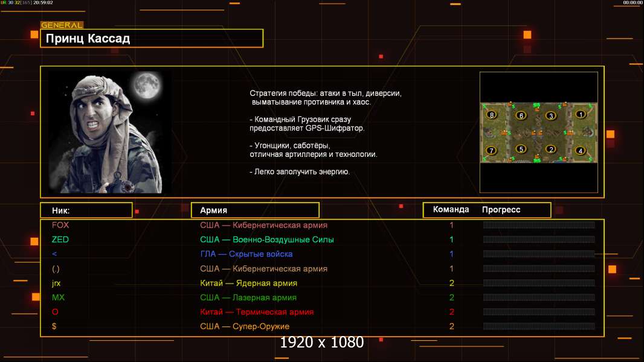
Task: Click the Армия column header
Action: pyautogui.click(x=255, y=211)
